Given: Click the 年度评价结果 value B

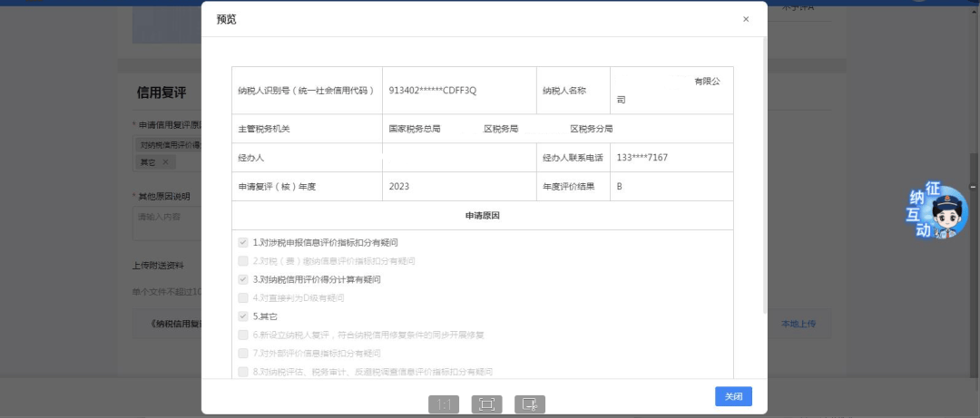Looking at the screenshot, I should coord(620,186).
